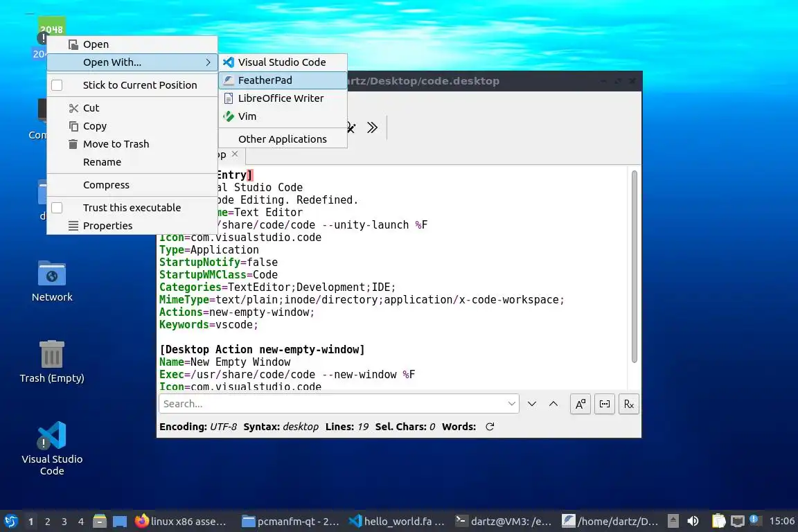Switch to hello_world.fa VS Code taskbar window
798x532 pixels.
click(x=397, y=521)
